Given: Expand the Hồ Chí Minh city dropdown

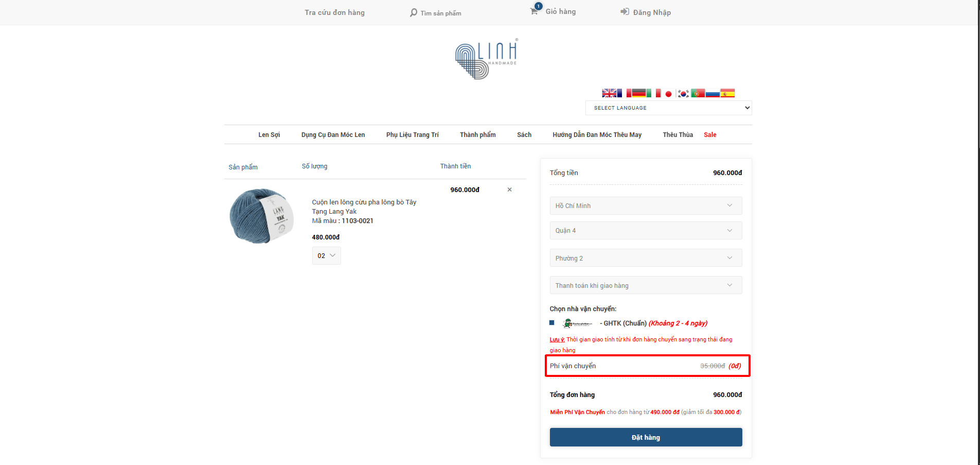Looking at the screenshot, I should pyautogui.click(x=646, y=206).
